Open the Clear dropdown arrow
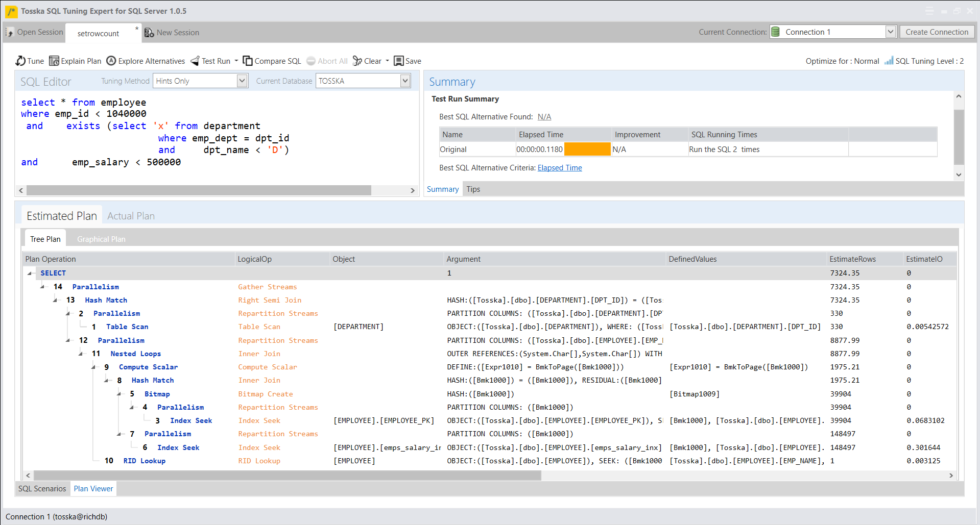The height and width of the screenshot is (525, 980). pos(387,61)
